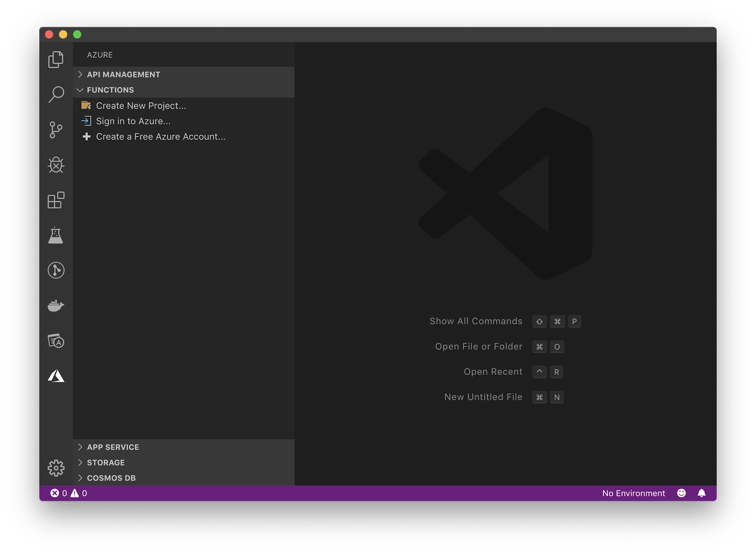Open the Manage gear settings menu
Viewport: 756px width, 553px height.
pos(56,468)
